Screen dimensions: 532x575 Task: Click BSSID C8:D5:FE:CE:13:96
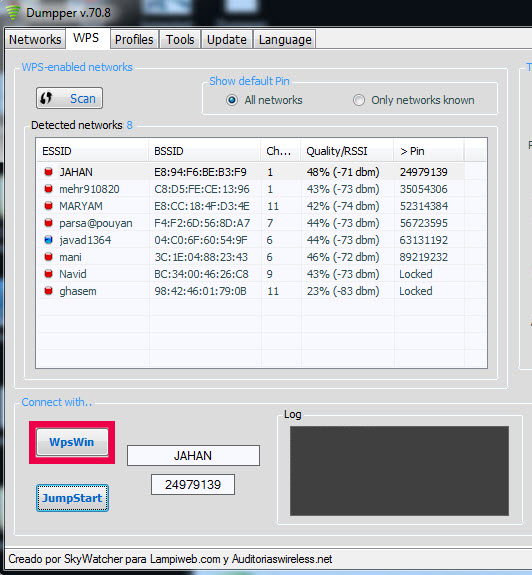click(202, 189)
